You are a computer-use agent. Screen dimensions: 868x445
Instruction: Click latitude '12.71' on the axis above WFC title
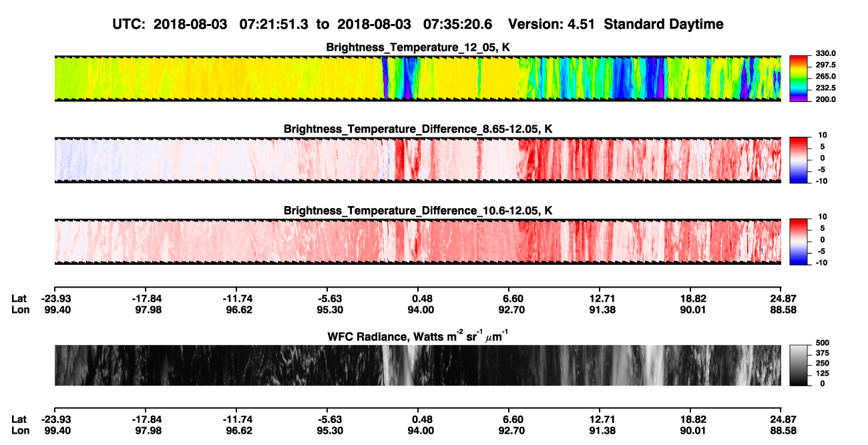[x=602, y=298]
